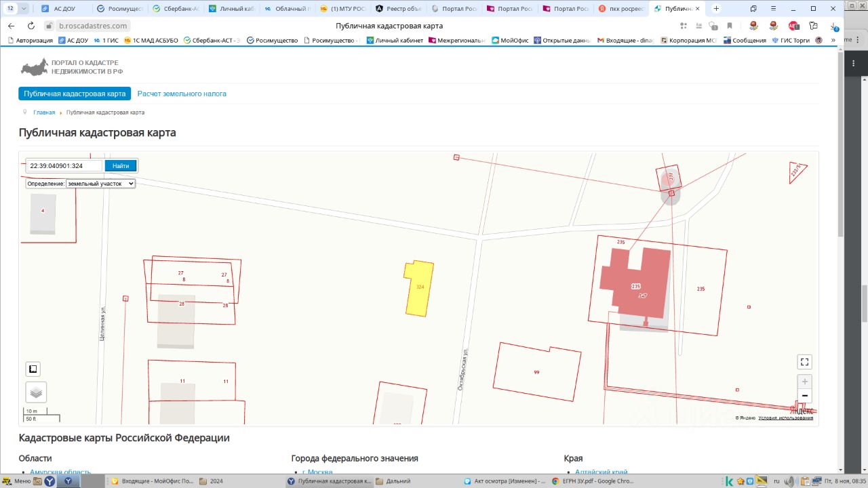Open the map layers selector
The height and width of the screenshot is (488, 868).
point(36,392)
